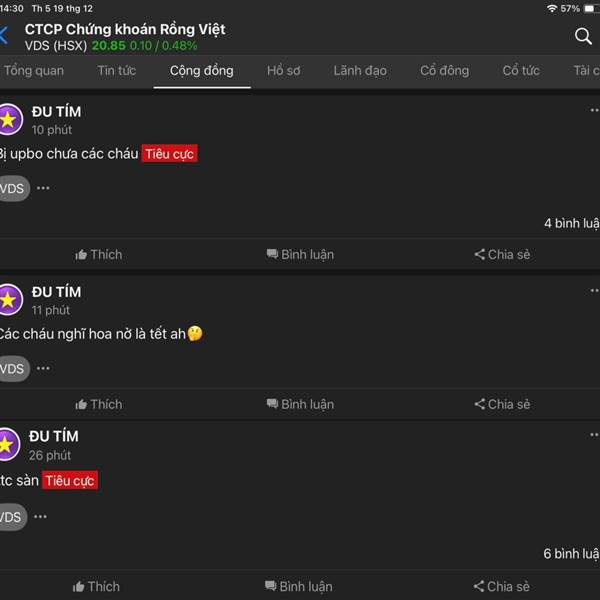Switch to the Cổ tức tab
Viewport: 600px width, 600px height.
click(521, 70)
